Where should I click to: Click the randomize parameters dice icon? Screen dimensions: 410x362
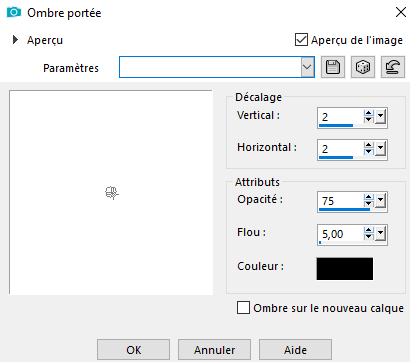[363, 67]
